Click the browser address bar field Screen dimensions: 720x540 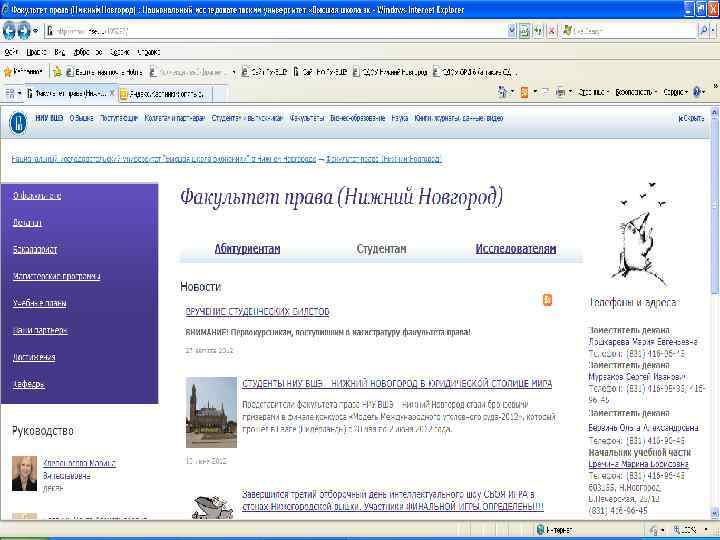click(276, 31)
